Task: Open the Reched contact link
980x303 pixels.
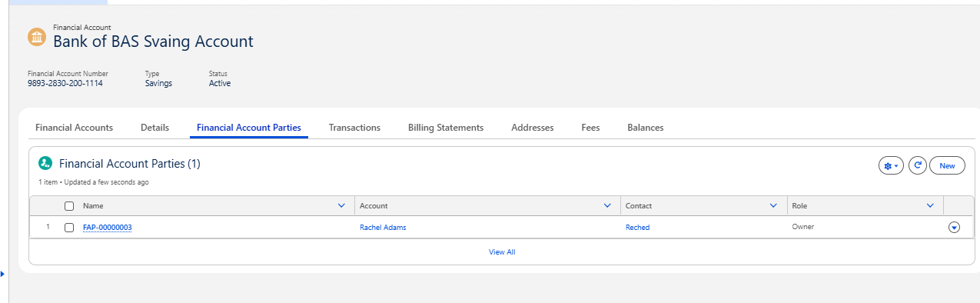Action: coord(637,228)
